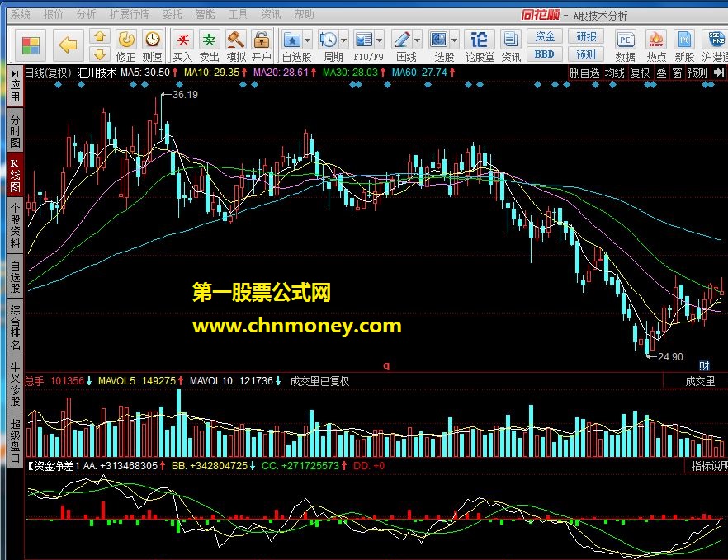
Task: Expand the F10/F9 dropdown arrow
Action: [380, 40]
